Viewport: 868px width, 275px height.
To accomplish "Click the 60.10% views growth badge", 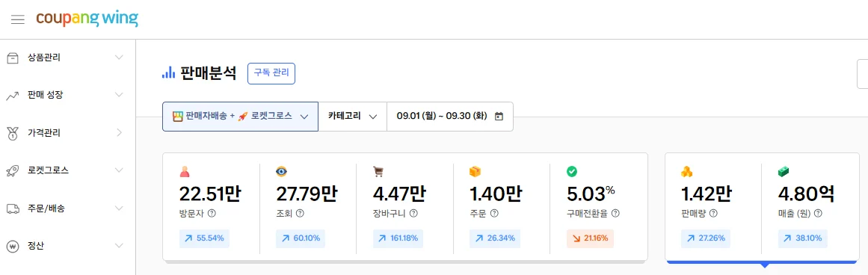I will point(301,238).
